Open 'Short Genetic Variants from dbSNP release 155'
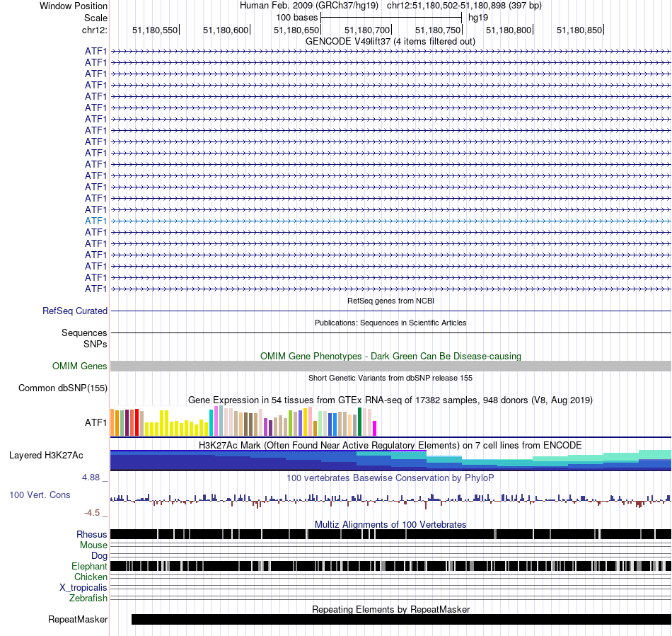 tap(390, 378)
